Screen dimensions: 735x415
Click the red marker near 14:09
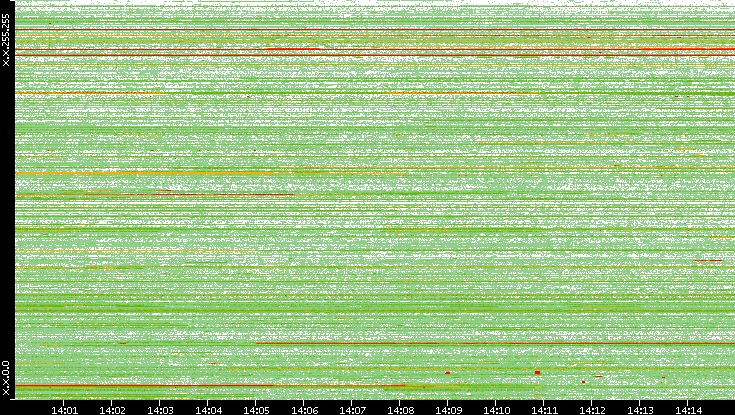[448, 373]
